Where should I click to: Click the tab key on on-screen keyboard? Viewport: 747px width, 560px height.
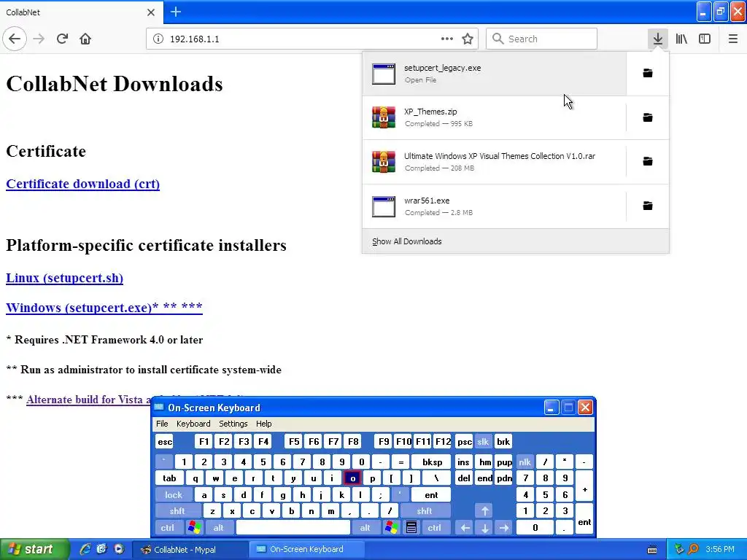point(169,478)
